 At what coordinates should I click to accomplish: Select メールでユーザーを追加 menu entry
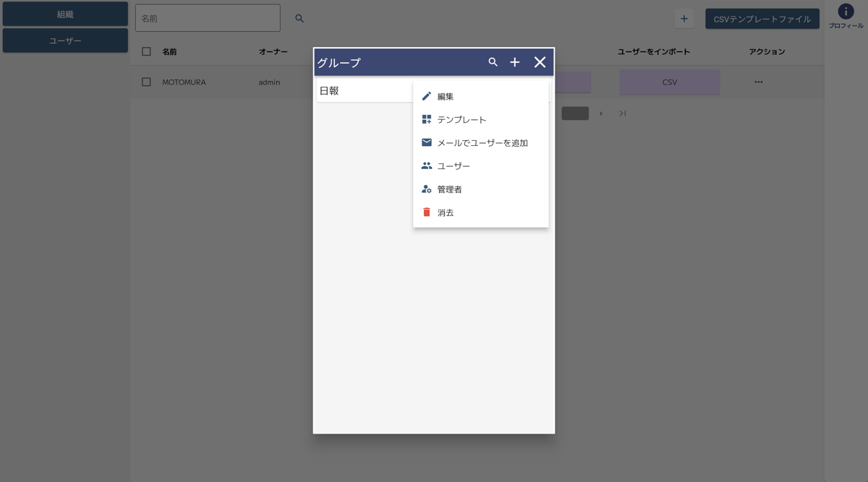click(x=482, y=143)
